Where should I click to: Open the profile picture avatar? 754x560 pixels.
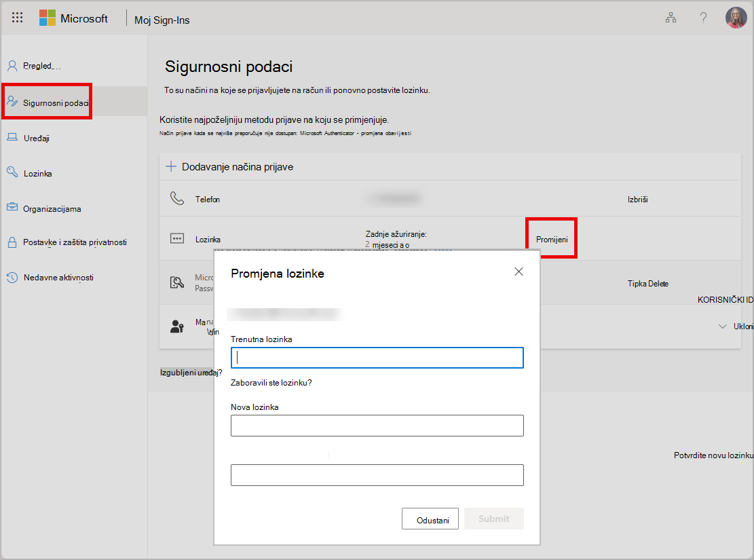click(x=736, y=18)
